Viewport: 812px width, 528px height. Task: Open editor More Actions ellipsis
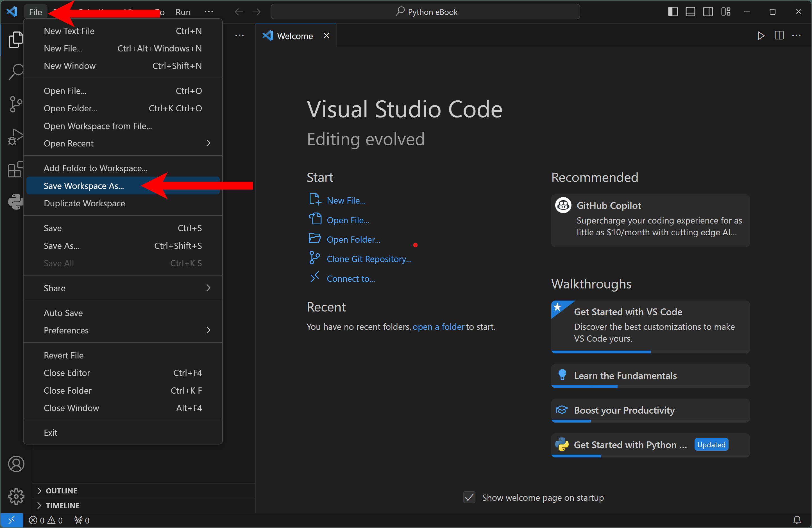pyautogui.click(x=797, y=35)
